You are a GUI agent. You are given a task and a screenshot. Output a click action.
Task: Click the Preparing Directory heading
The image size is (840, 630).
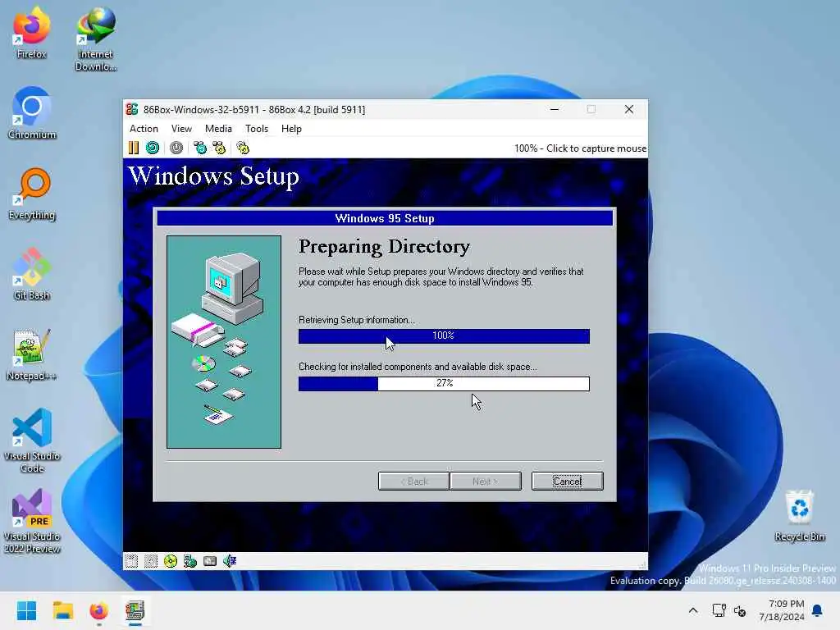pos(384,246)
